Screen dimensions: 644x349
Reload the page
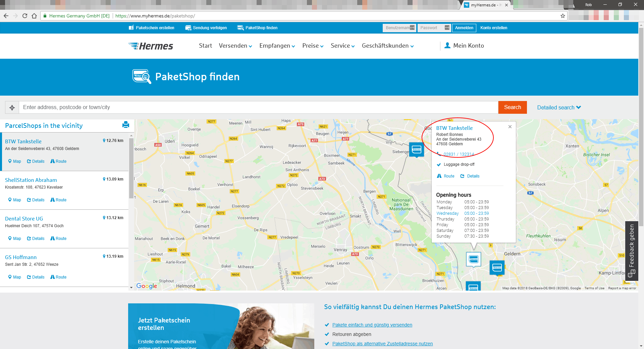click(25, 16)
